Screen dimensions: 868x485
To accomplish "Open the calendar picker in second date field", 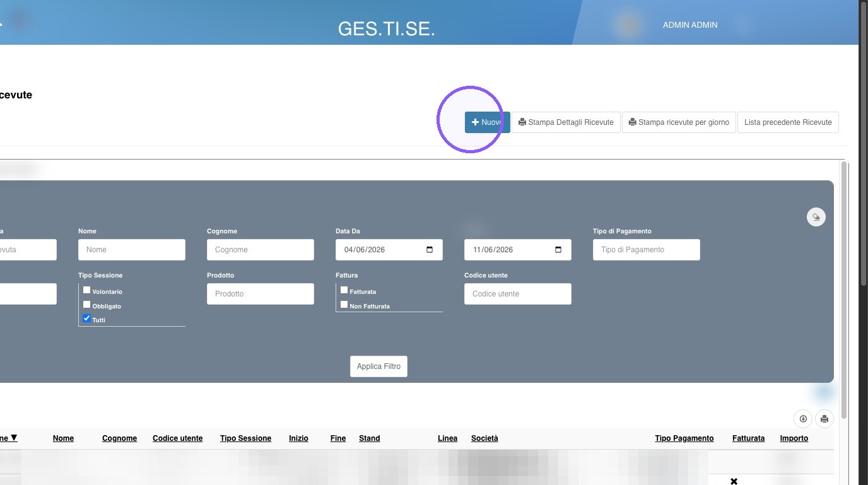I will click(x=558, y=250).
